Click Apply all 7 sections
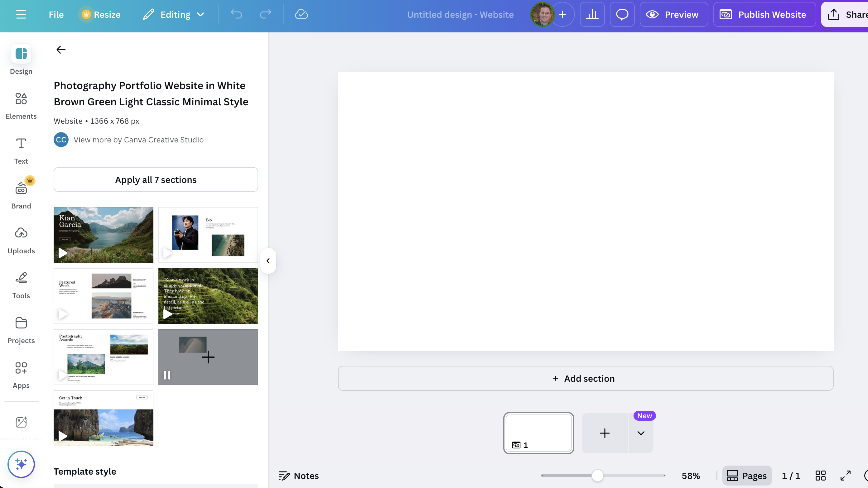Viewport: 868px width, 488px height. pyautogui.click(x=156, y=179)
